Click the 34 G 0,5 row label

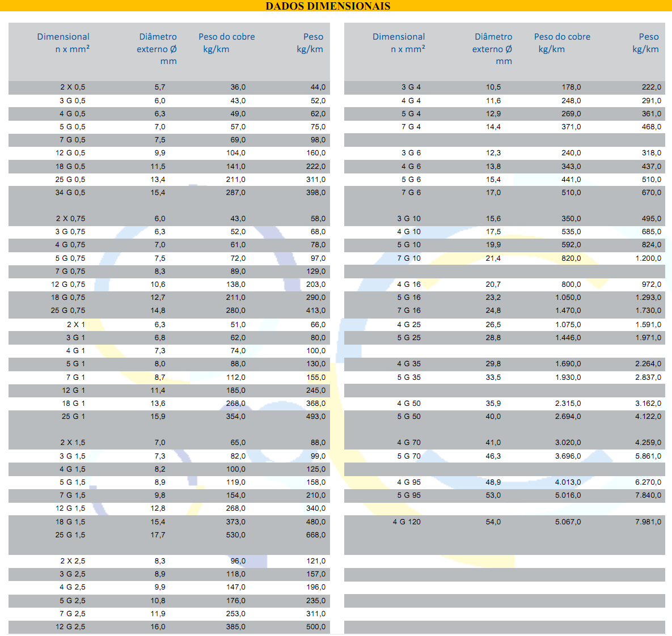(x=70, y=193)
